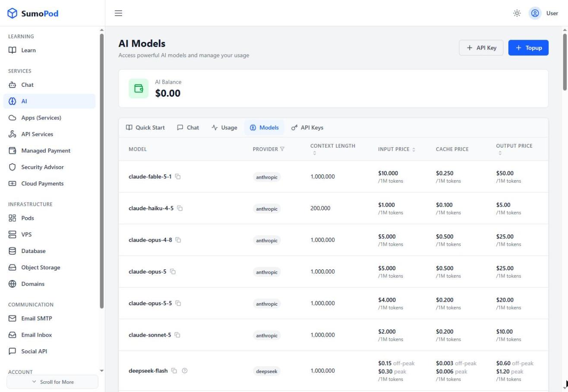Click the Database cylinder icon
Viewport: 568px width, 392px height.
click(13, 251)
